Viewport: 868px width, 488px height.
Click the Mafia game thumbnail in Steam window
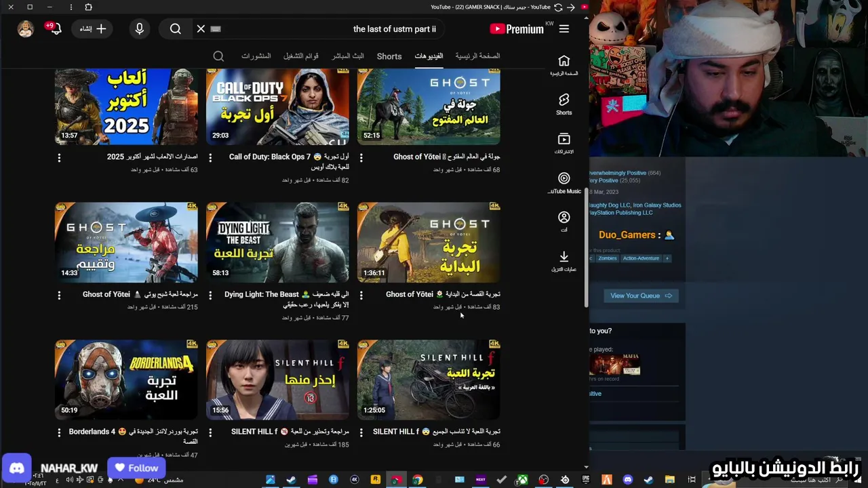pyautogui.click(x=615, y=364)
